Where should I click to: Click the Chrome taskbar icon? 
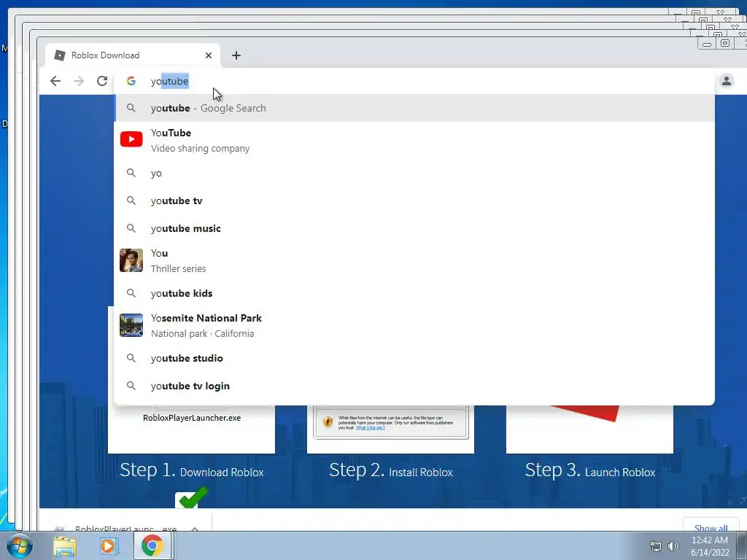coord(152,545)
